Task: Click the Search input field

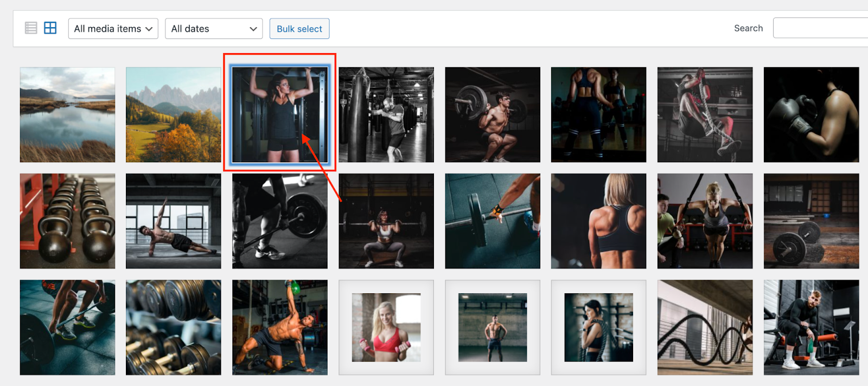Action: [820, 28]
